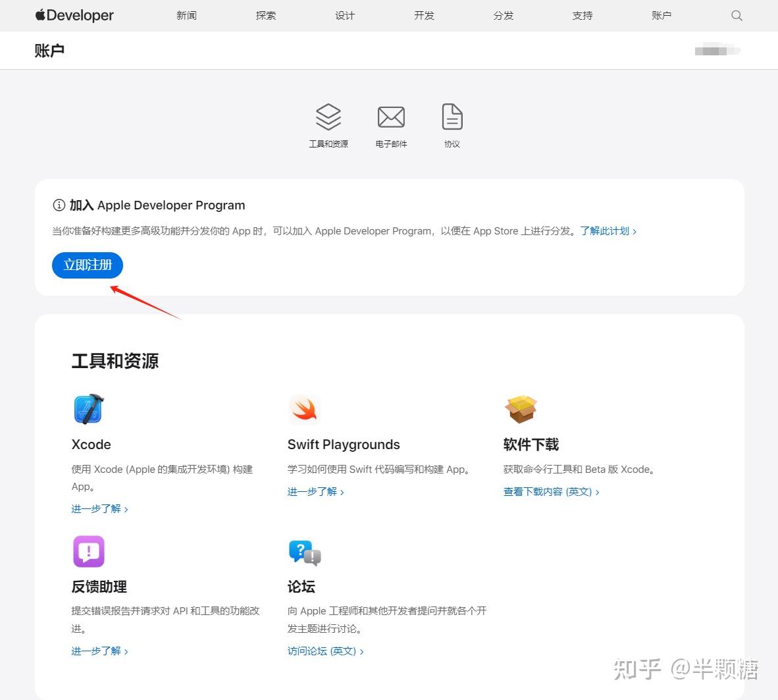Select the 开发 navigation item

(424, 16)
